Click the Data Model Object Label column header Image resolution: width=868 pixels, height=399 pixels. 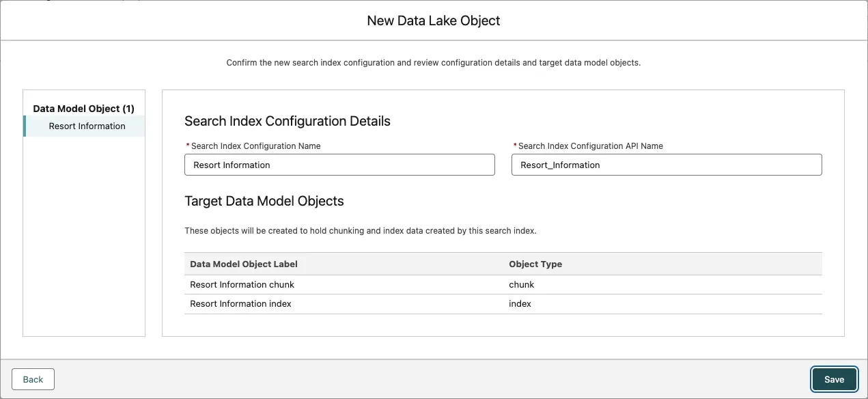pos(244,264)
